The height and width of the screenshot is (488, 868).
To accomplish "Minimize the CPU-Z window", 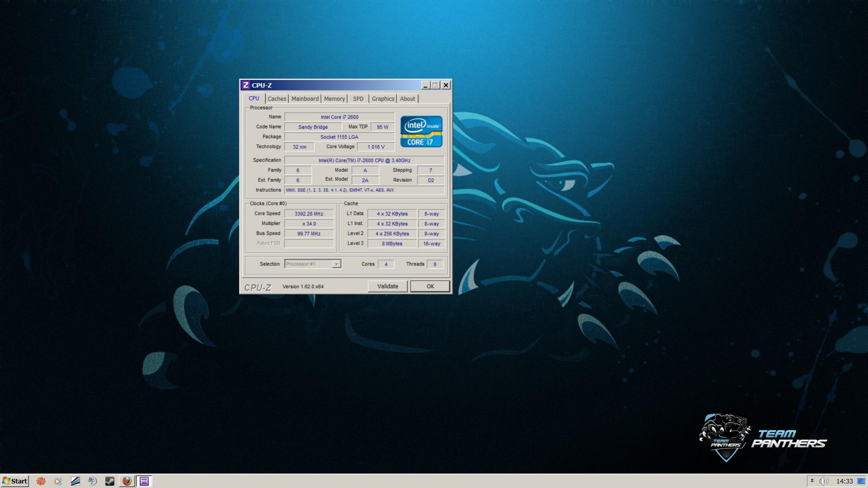I will tap(425, 85).
